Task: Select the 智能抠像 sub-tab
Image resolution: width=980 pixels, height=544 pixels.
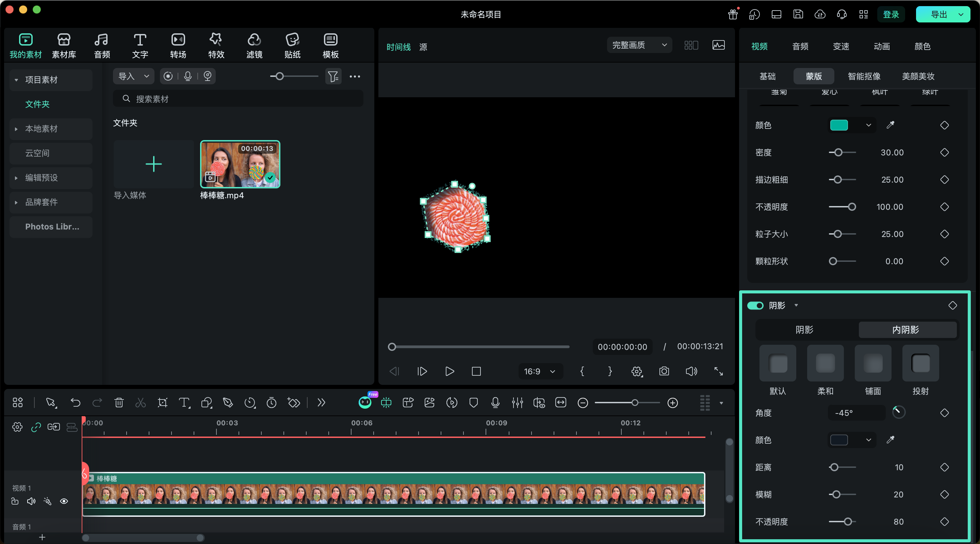Action: click(864, 76)
